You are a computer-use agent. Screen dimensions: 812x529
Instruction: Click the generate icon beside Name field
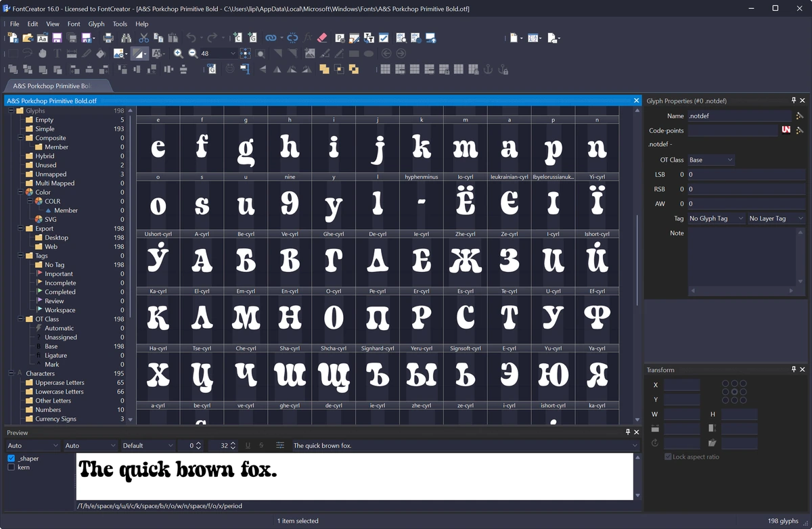click(799, 116)
